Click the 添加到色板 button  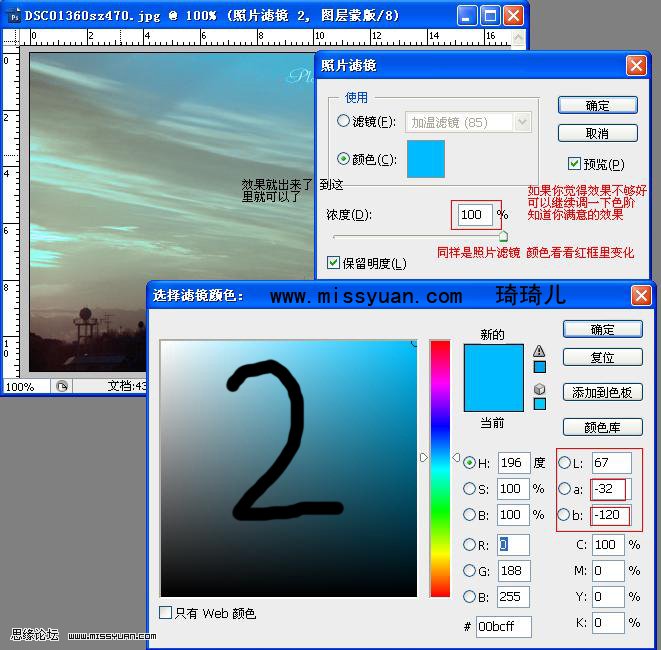tap(602, 392)
